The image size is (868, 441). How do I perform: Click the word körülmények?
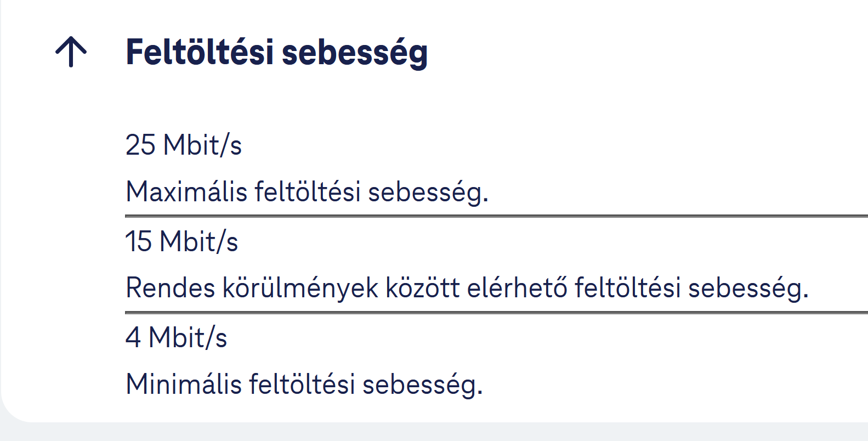tap(300, 288)
